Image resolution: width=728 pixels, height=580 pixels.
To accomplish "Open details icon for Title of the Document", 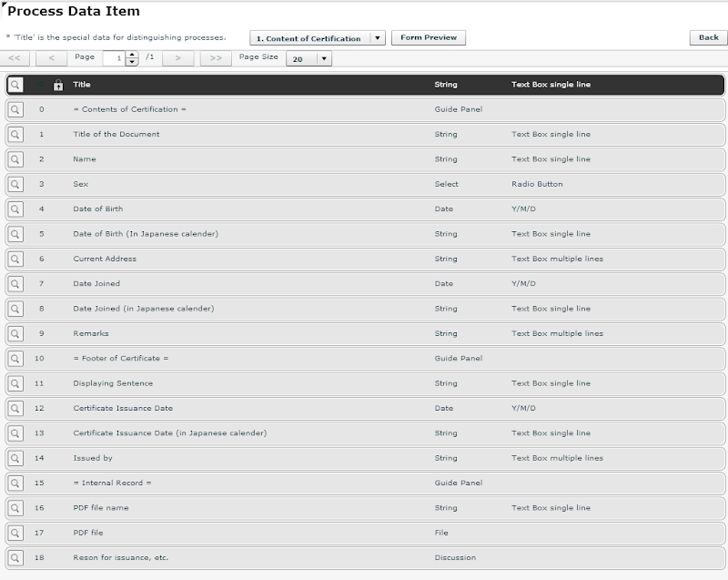I will [x=15, y=135].
